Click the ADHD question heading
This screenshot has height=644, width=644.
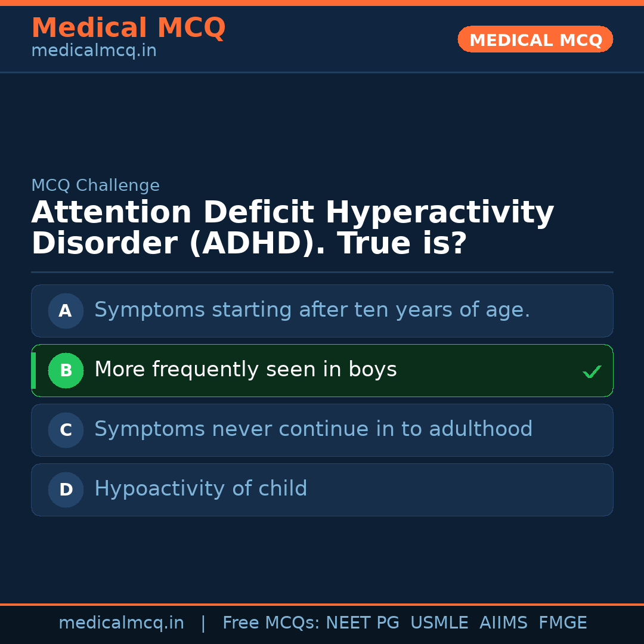point(292,228)
